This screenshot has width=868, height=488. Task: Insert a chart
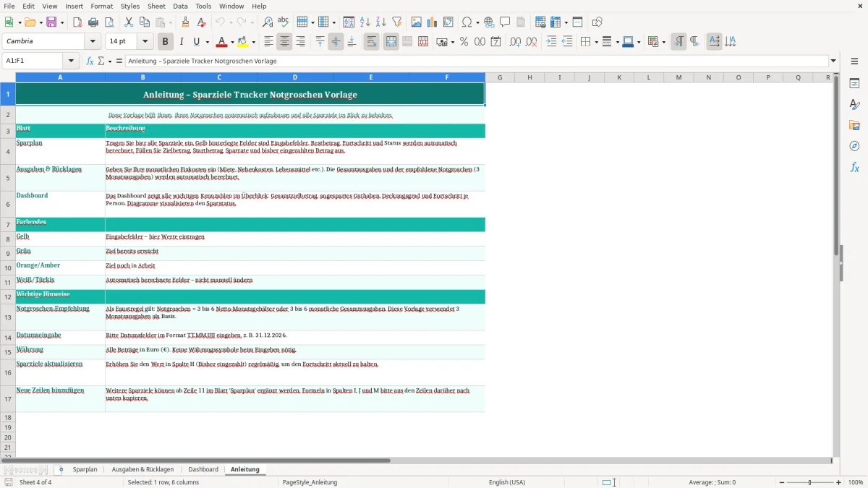click(x=433, y=22)
